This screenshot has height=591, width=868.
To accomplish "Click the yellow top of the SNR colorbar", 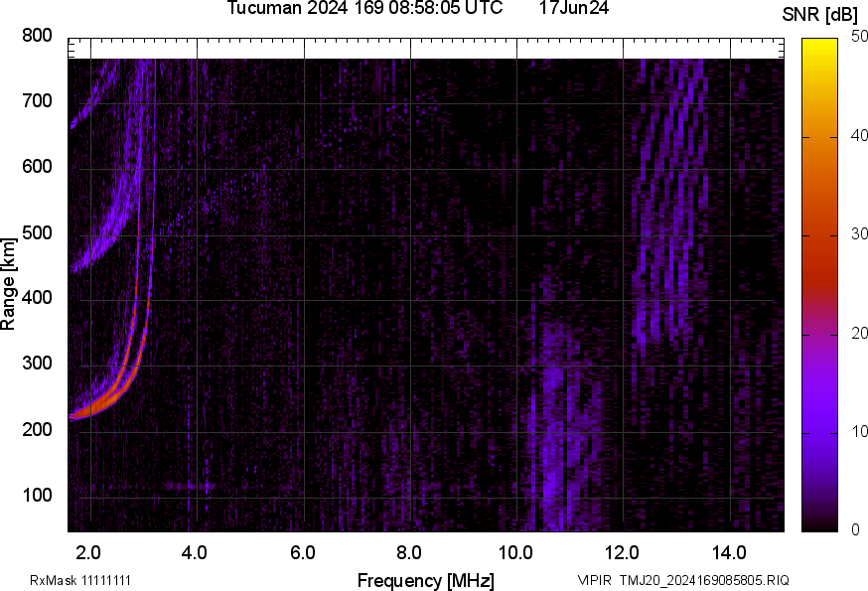I will (820, 47).
